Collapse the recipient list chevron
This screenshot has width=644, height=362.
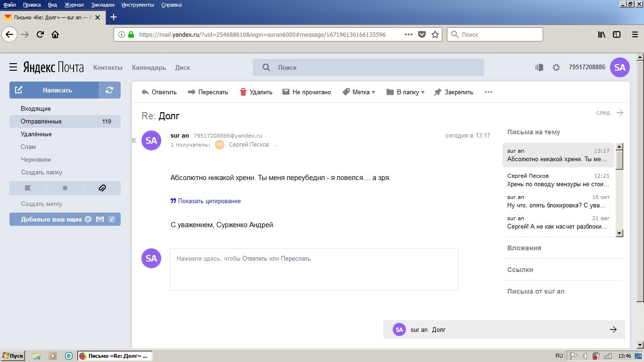click(276, 145)
